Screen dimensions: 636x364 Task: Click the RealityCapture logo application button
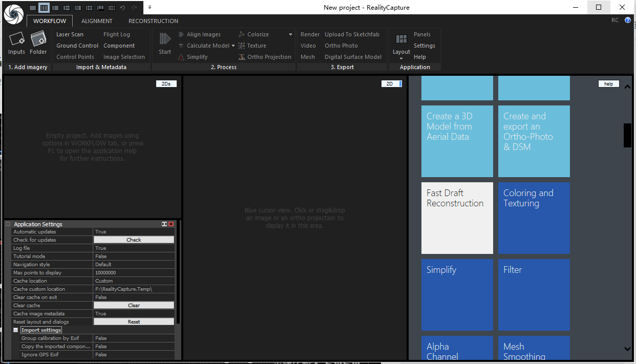click(13, 13)
